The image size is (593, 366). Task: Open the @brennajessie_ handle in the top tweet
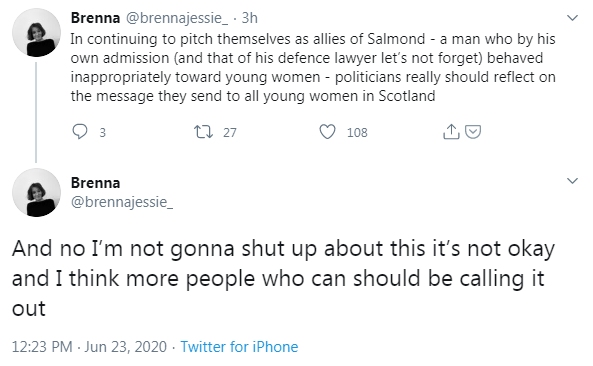pyautogui.click(x=177, y=18)
